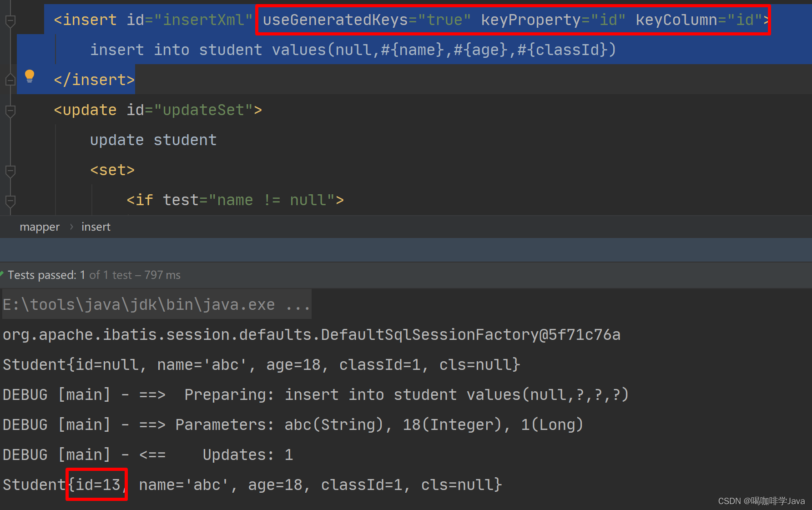Click the Student id=null output line
This screenshot has height=510, width=812.
pos(262,365)
